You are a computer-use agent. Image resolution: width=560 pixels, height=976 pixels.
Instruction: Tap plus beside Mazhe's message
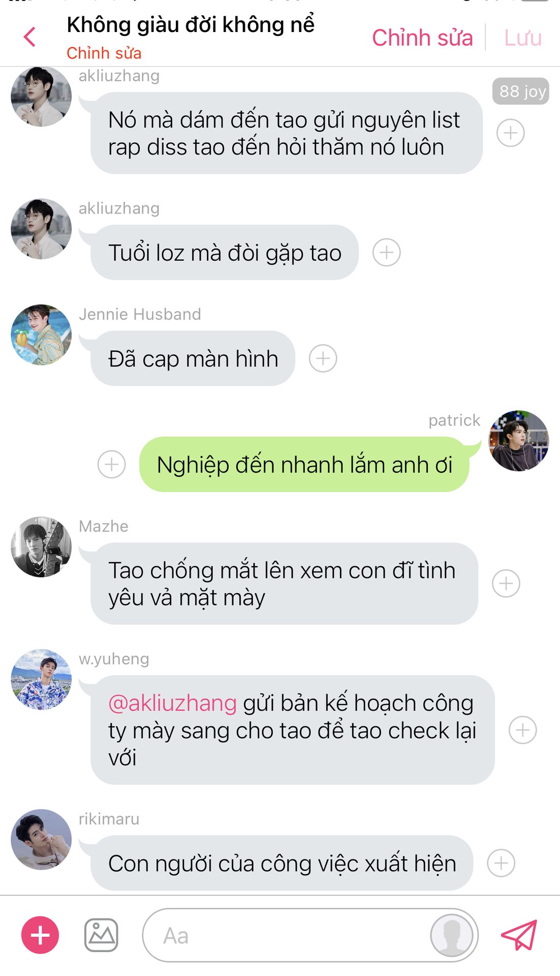506,583
